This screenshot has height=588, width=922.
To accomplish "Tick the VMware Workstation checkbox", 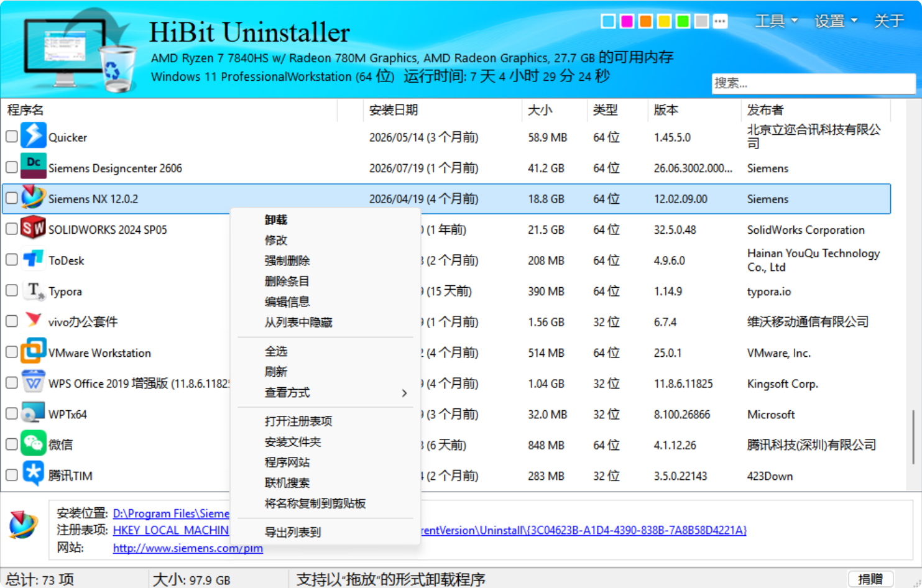I will tap(12, 352).
